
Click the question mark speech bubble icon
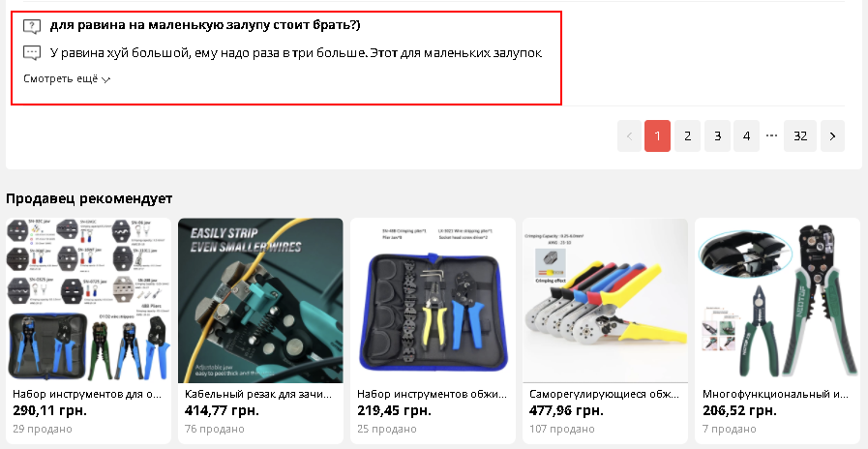pyautogui.click(x=32, y=26)
